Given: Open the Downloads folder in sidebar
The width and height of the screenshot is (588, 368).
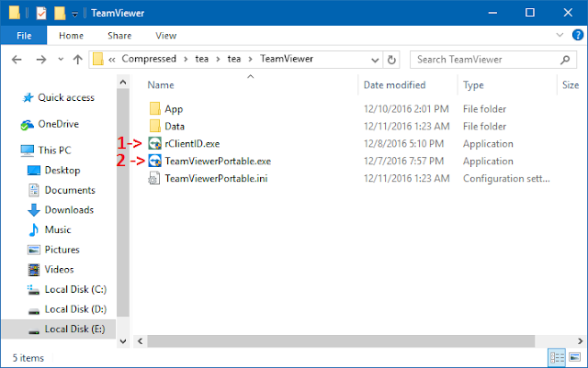Looking at the screenshot, I should [x=69, y=210].
